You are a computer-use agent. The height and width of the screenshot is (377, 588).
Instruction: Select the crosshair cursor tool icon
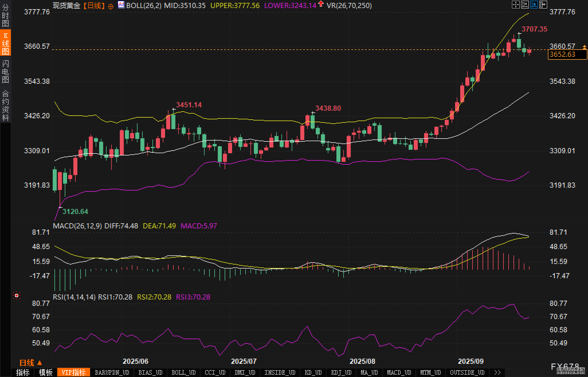516,5
